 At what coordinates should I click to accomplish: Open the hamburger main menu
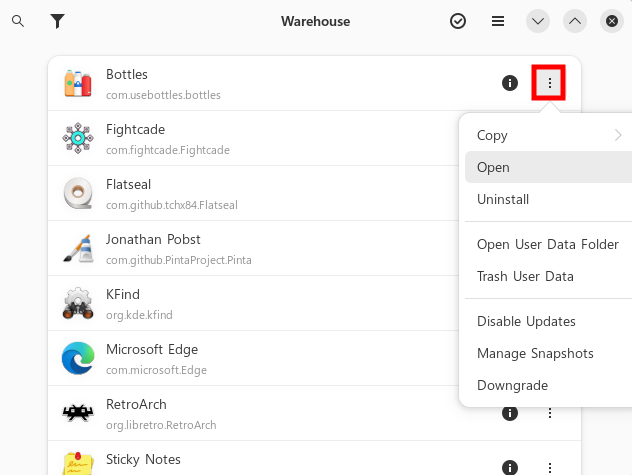coord(498,21)
